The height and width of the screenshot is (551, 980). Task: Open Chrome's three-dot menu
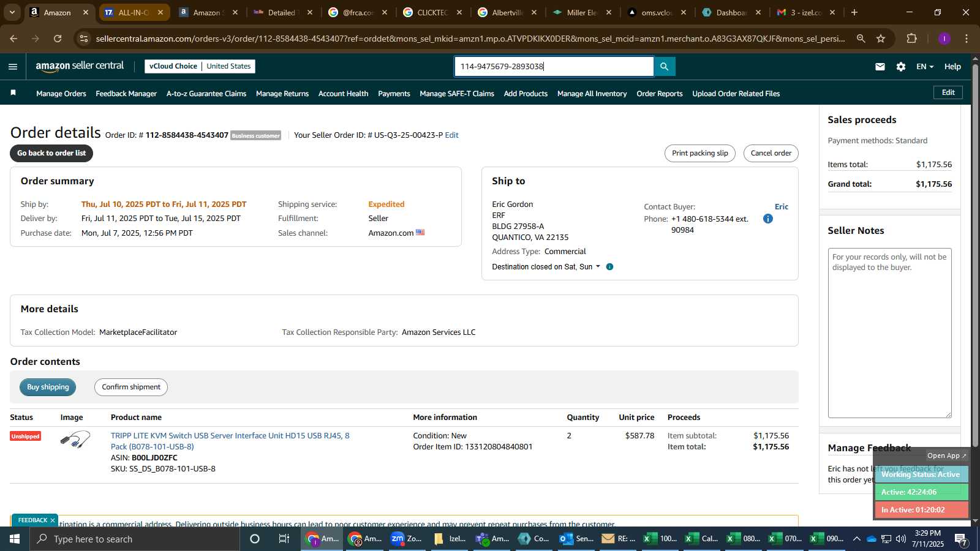pyautogui.click(x=967, y=39)
